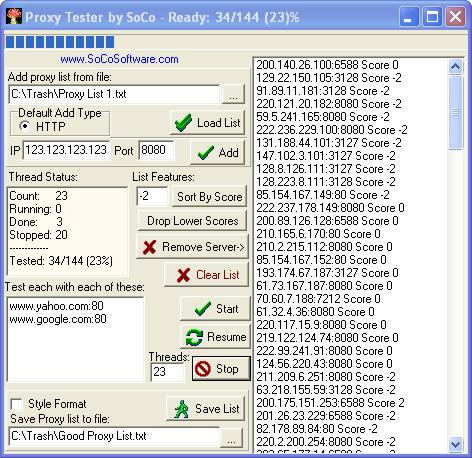Select proxy 222.236.229.100:8080
Image resolution: width=472 pixels, height=458 pixels.
click(332, 130)
